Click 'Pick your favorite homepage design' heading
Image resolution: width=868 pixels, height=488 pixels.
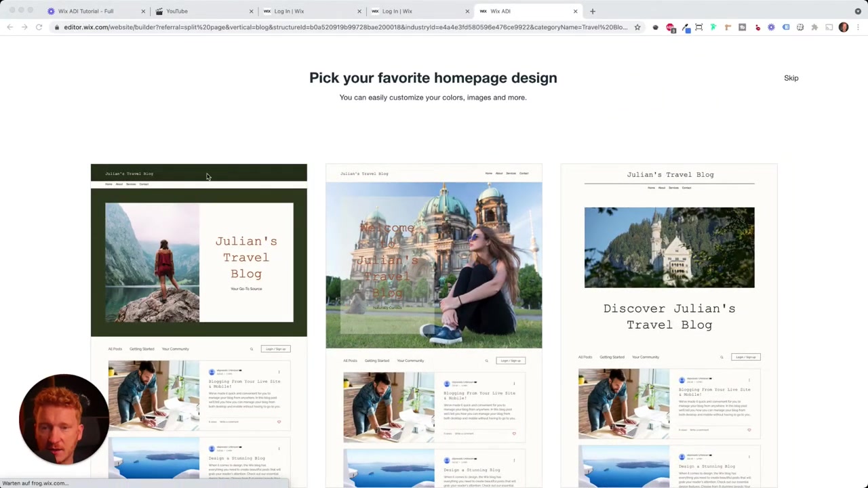pos(433,78)
